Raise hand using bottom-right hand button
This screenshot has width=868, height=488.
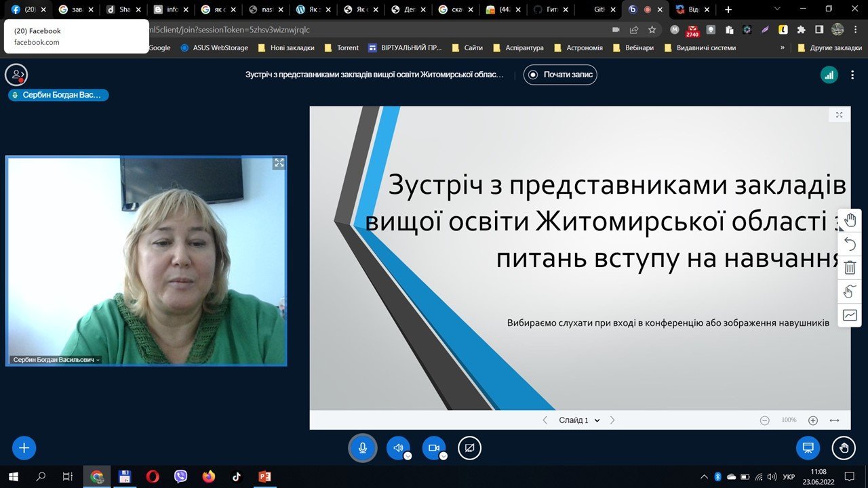click(844, 448)
